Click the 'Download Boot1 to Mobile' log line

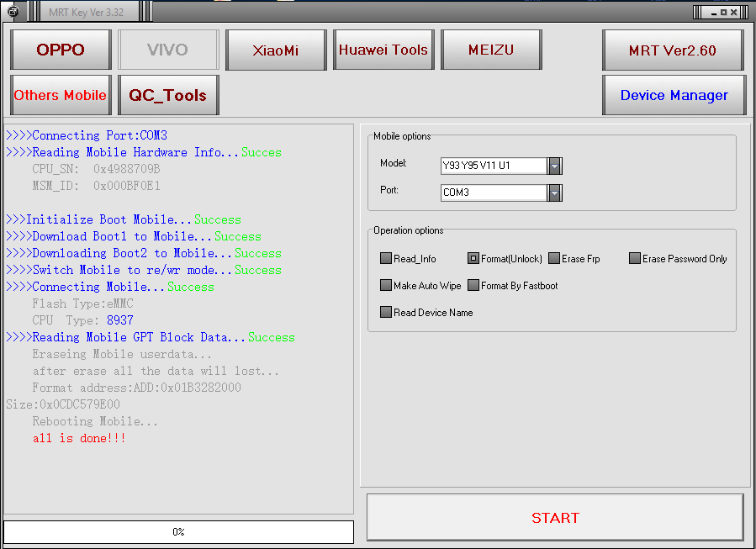(134, 236)
